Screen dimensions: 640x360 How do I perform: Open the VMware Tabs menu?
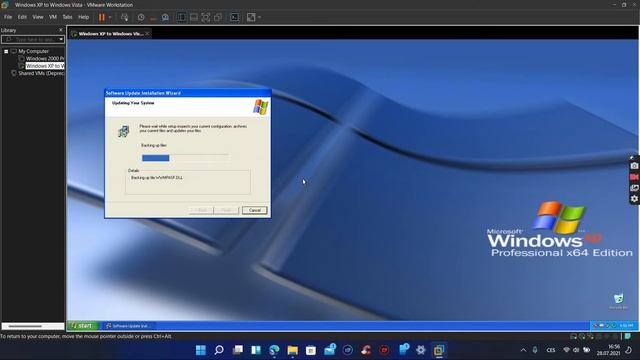[67, 17]
